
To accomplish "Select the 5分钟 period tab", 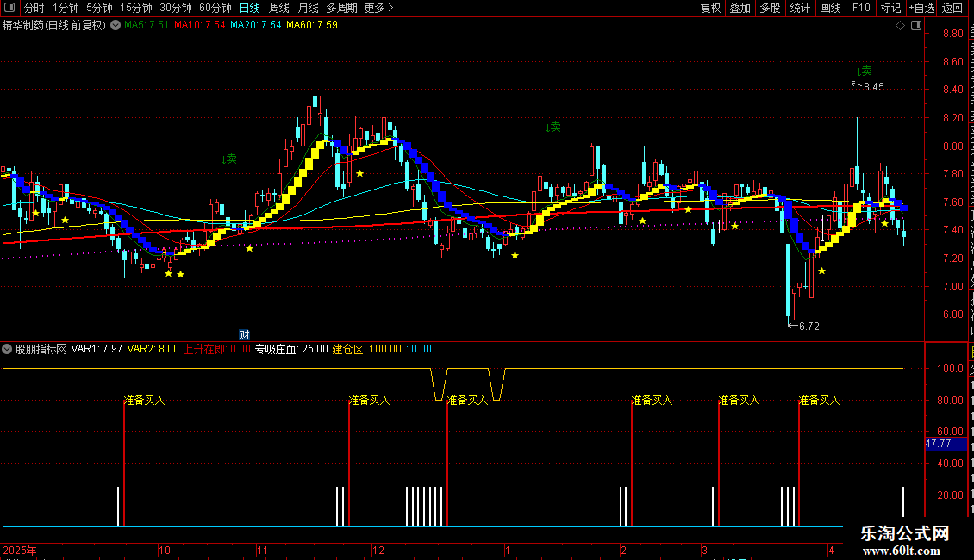I will tap(99, 8).
